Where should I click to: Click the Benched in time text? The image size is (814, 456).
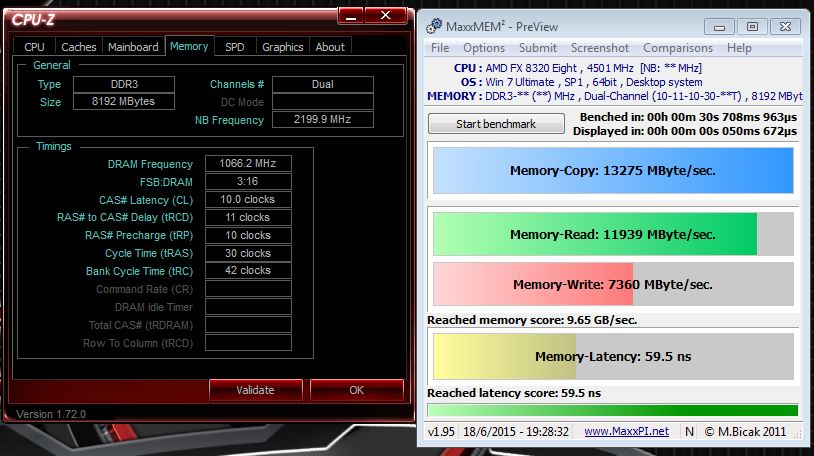688,117
